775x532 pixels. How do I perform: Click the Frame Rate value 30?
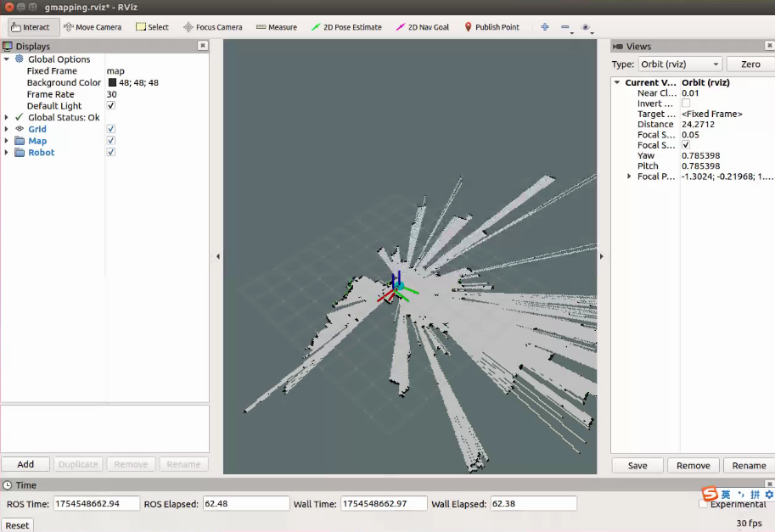[112, 94]
